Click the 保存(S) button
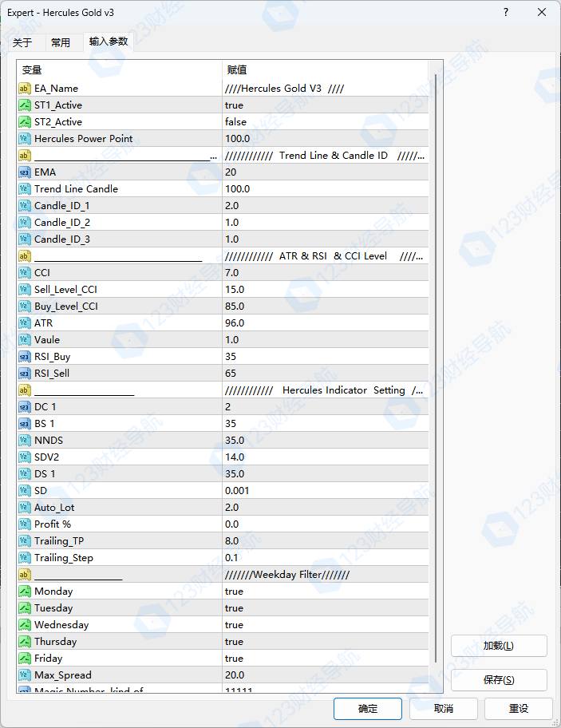This screenshot has width=561, height=728. pos(499,680)
